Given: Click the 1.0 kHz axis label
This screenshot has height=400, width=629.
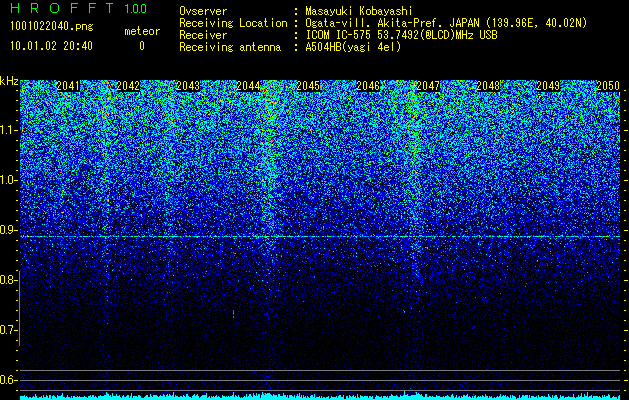Looking at the screenshot, I should pos(8,180).
